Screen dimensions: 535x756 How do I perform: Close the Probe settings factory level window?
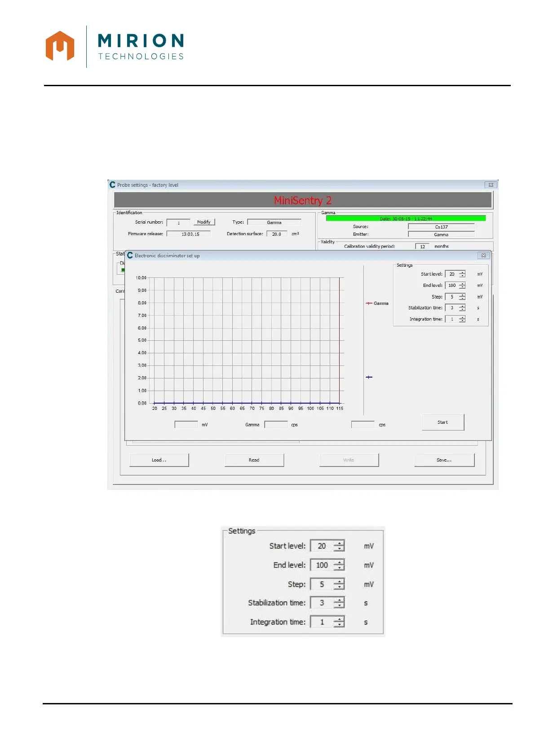pyautogui.click(x=491, y=185)
